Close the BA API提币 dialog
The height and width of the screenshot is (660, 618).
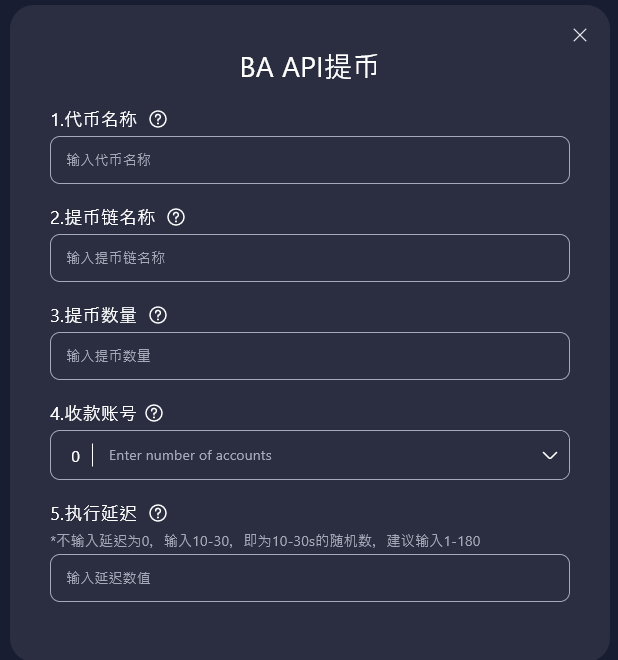click(x=580, y=35)
